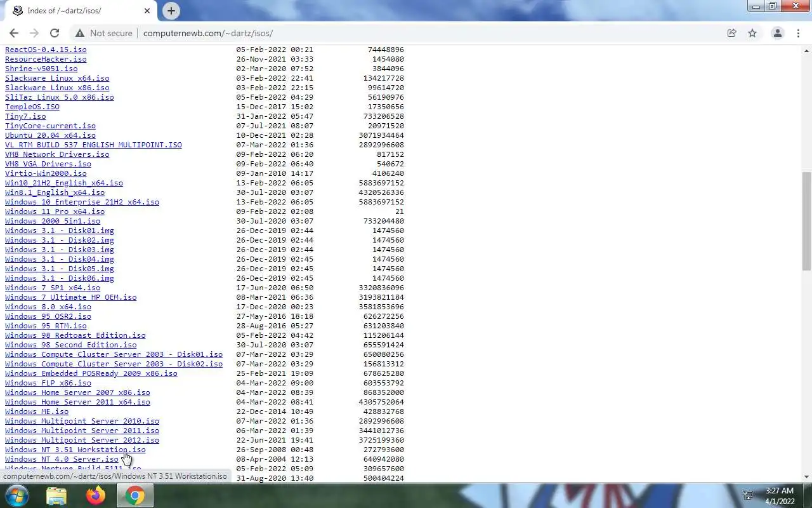The width and height of the screenshot is (812, 508).
Task: Click the vertical scrollbar thumb
Action: pyautogui.click(x=806, y=221)
